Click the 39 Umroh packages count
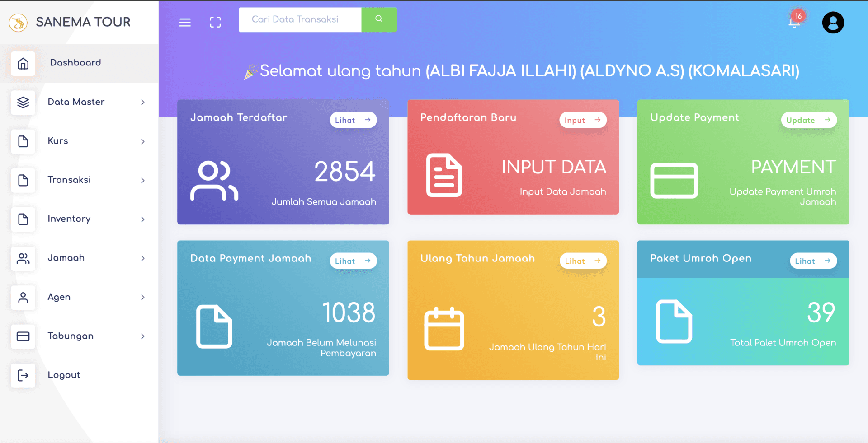The image size is (868, 443). [821, 312]
